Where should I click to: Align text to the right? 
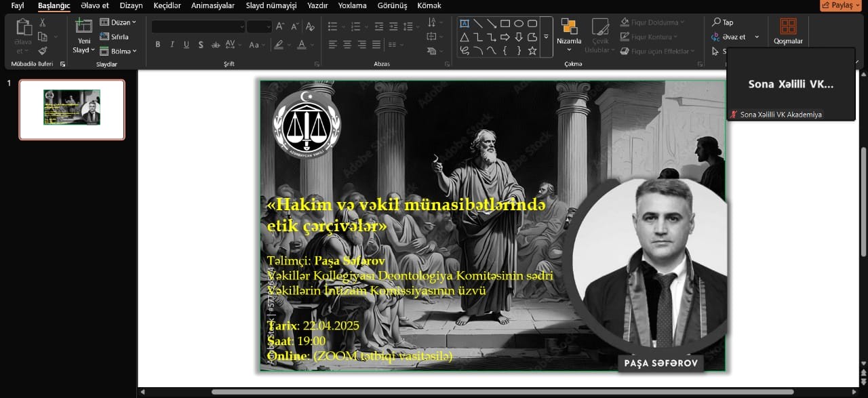pos(361,45)
